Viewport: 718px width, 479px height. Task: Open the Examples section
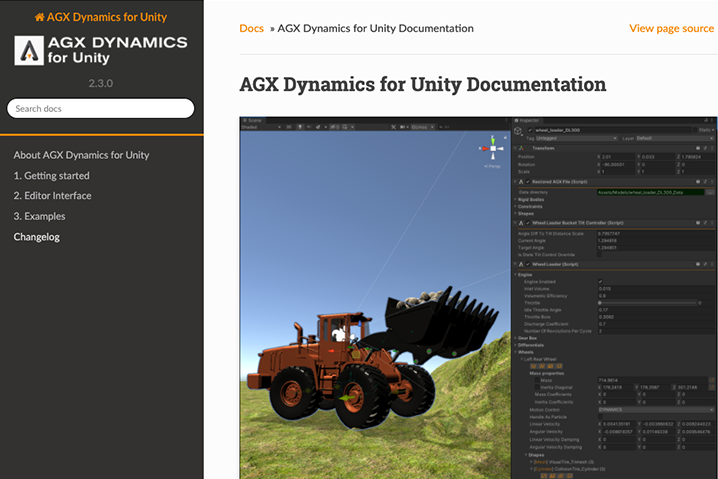point(39,216)
